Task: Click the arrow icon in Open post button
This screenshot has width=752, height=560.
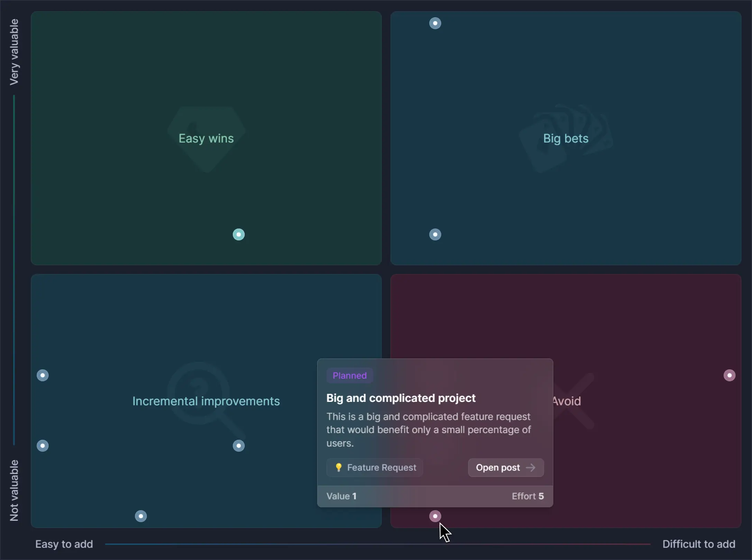Action: pyautogui.click(x=530, y=468)
